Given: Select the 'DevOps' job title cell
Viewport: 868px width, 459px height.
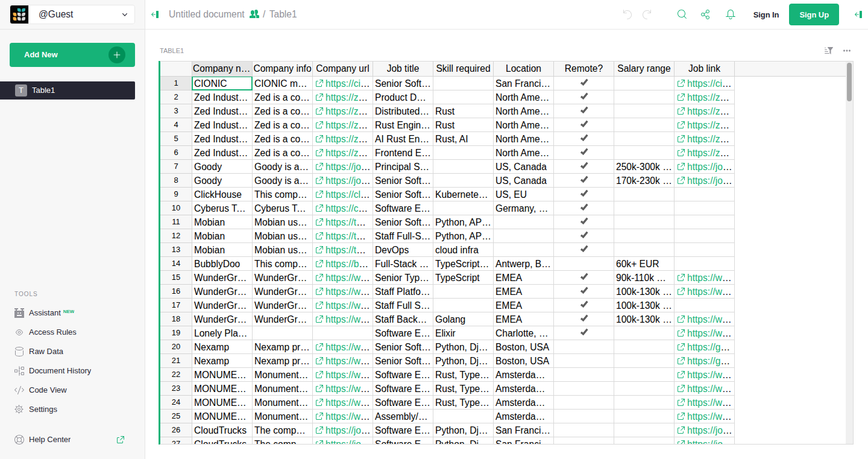Looking at the screenshot, I should click(x=403, y=250).
